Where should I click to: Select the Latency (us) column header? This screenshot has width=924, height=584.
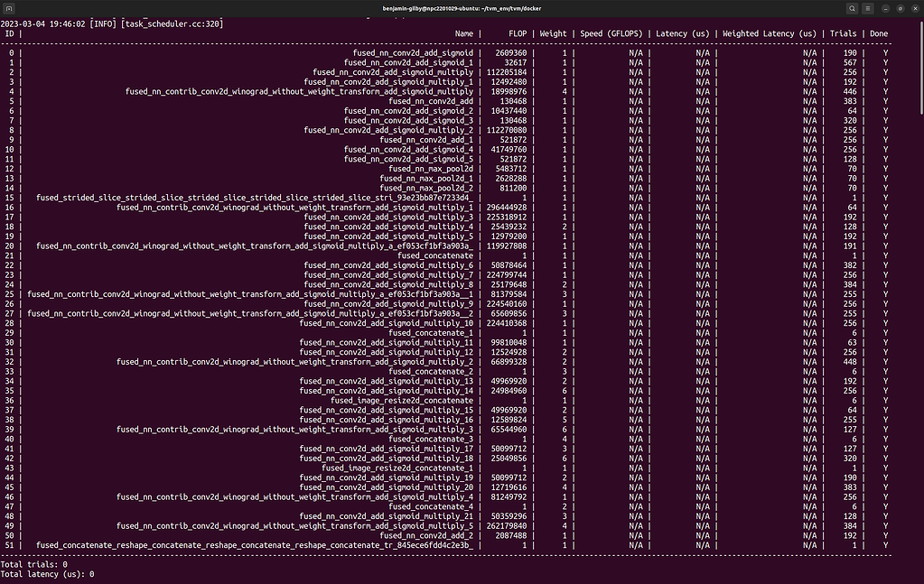pos(682,33)
